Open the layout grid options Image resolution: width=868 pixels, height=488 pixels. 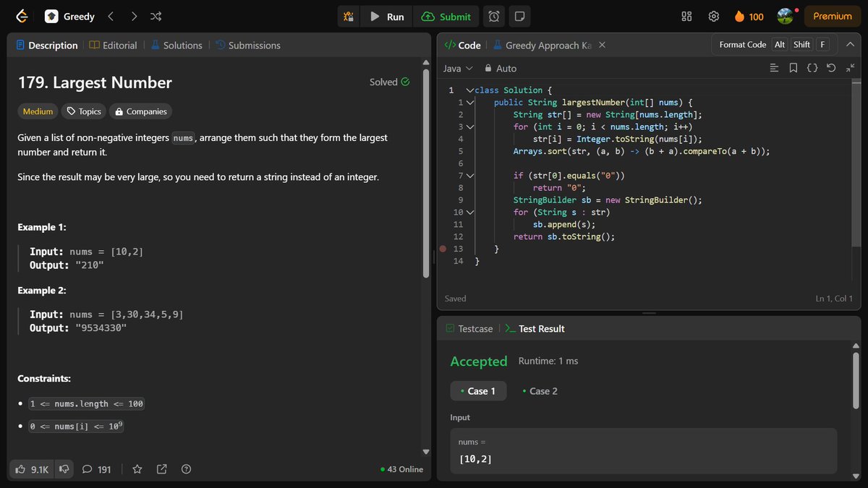point(686,16)
